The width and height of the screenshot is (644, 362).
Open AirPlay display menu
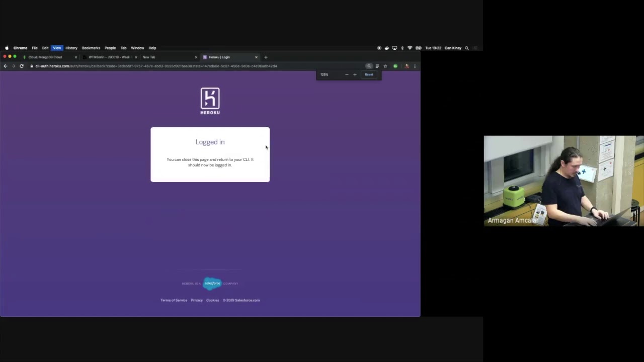tap(394, 48)
